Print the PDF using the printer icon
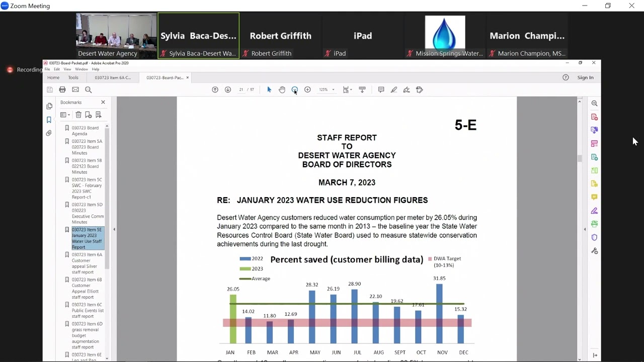644x362 pixels. [x=62, y=89]
